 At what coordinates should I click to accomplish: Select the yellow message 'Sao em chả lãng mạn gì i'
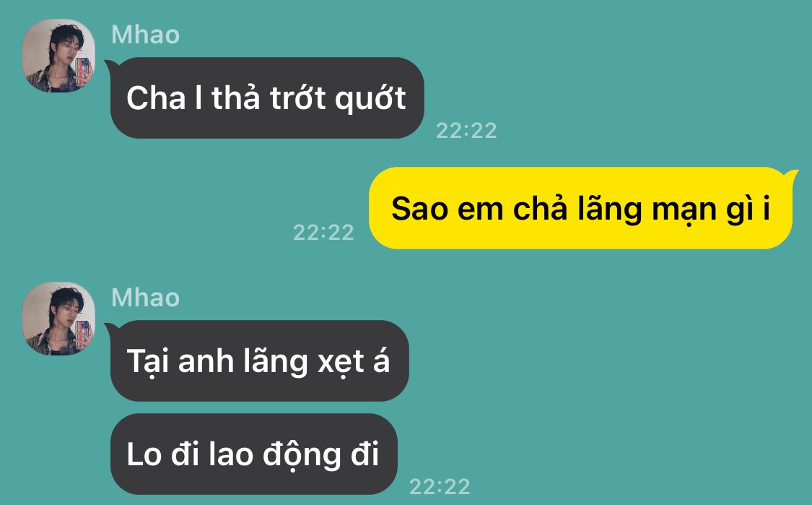tap(580, 208)
